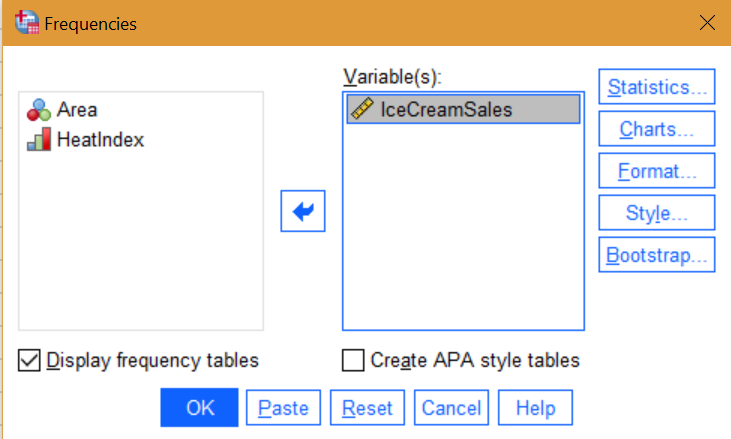Uncheck Display frequency tables
This screenshot has width=731, height=439.
coord(29,360)
